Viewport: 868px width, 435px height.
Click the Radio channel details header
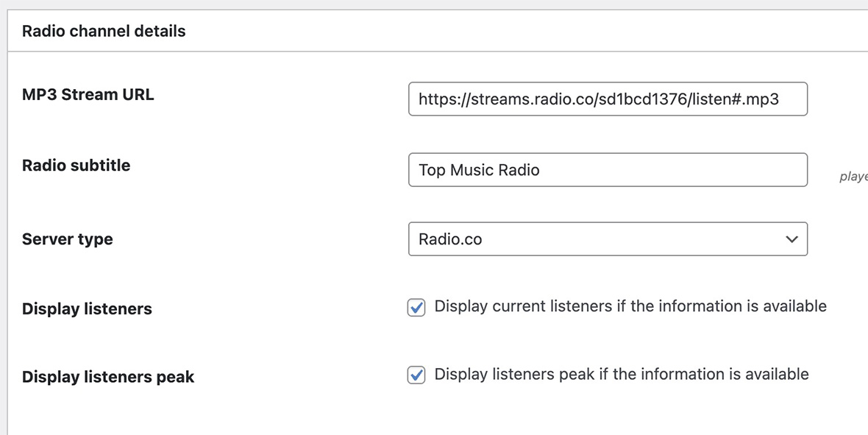tap(104, 30)
